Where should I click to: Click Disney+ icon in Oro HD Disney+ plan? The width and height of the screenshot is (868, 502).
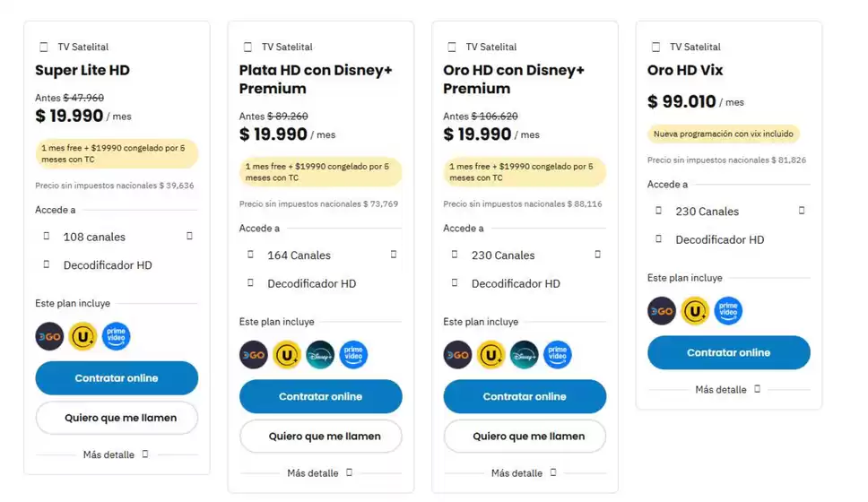click(x=525, y=355)
